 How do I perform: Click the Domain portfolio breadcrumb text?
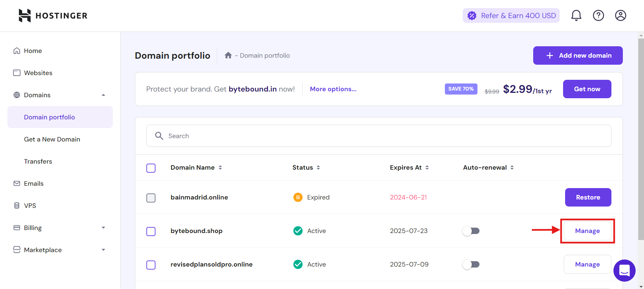(x=265, y=55)
